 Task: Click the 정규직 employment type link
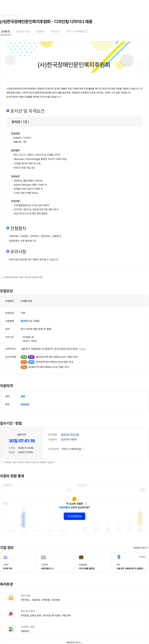click(24, 321)
